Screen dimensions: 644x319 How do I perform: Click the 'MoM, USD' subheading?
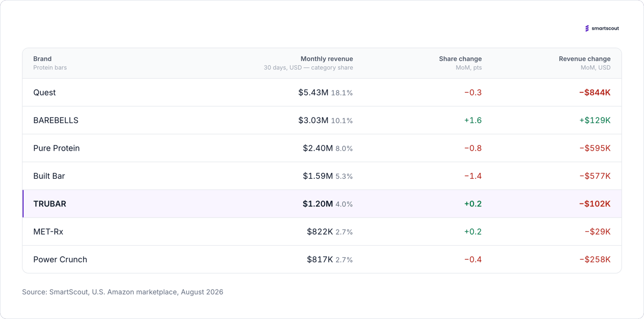[x=596, y=68]
